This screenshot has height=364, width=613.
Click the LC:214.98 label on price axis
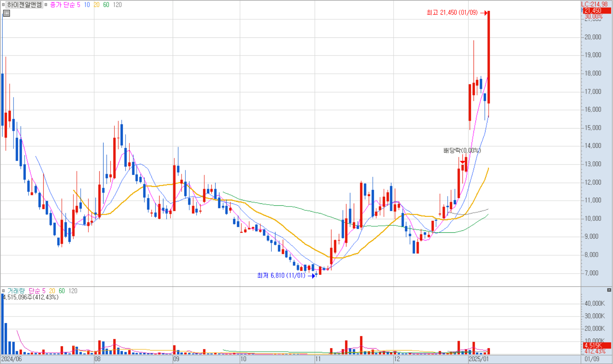(x=594, y=4)
